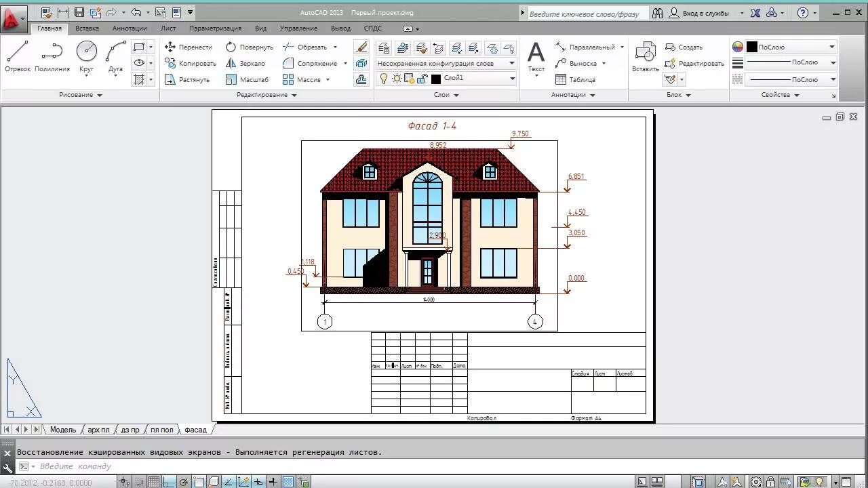Click the rectangle drawing tool icon
This screenshot has width=868, height=488.
point(139,47)
